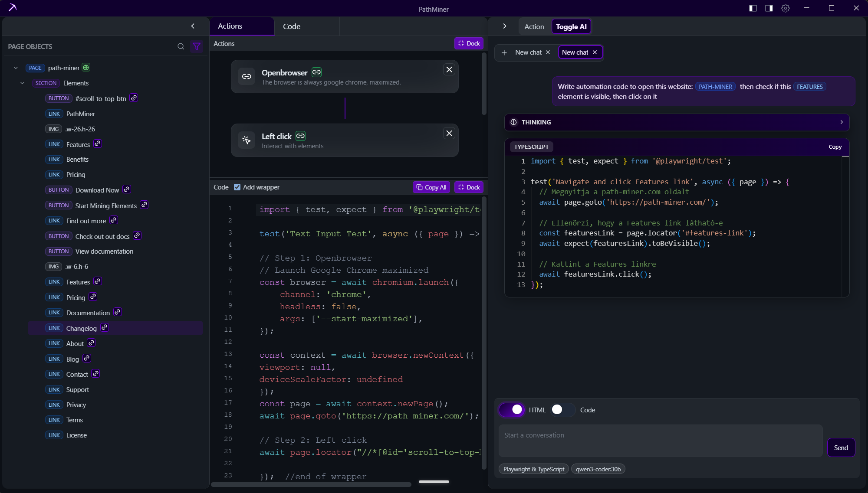Copy the TypeScript snippet with the Copy button
Image resolution: width=868 pixels, height=493 pixels.
click(x=835, y=147)
